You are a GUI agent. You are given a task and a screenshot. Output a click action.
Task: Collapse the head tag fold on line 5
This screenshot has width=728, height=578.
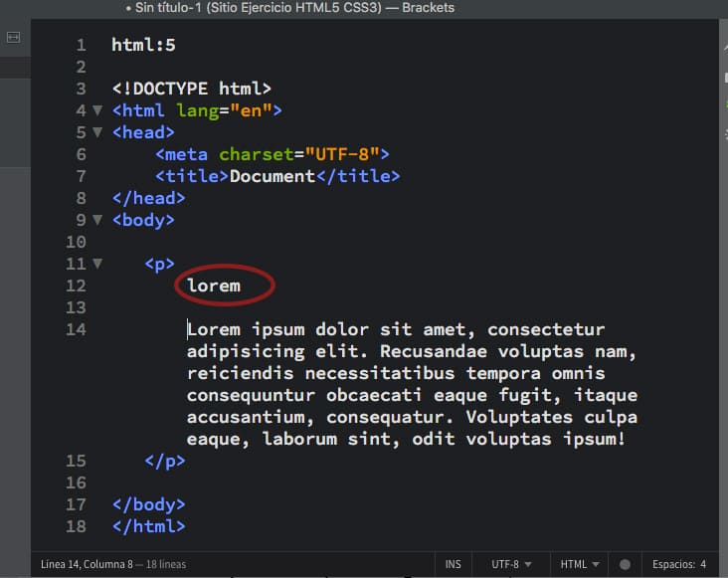click(x=97, y=132)
